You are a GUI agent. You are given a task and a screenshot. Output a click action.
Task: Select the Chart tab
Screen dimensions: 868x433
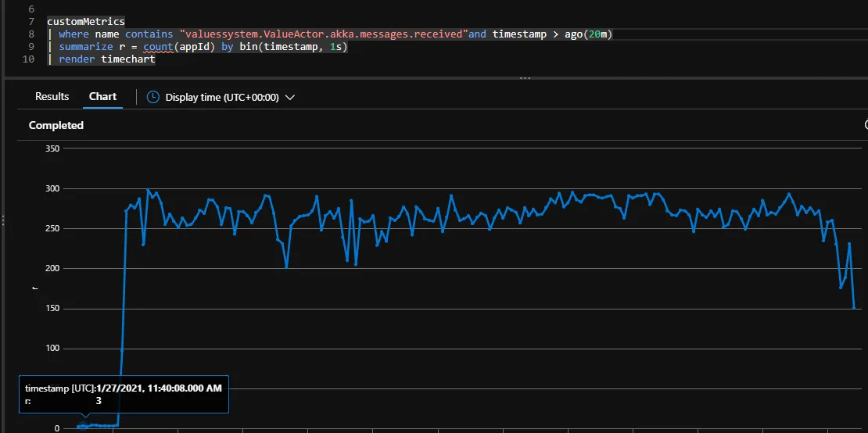[103, 97]
